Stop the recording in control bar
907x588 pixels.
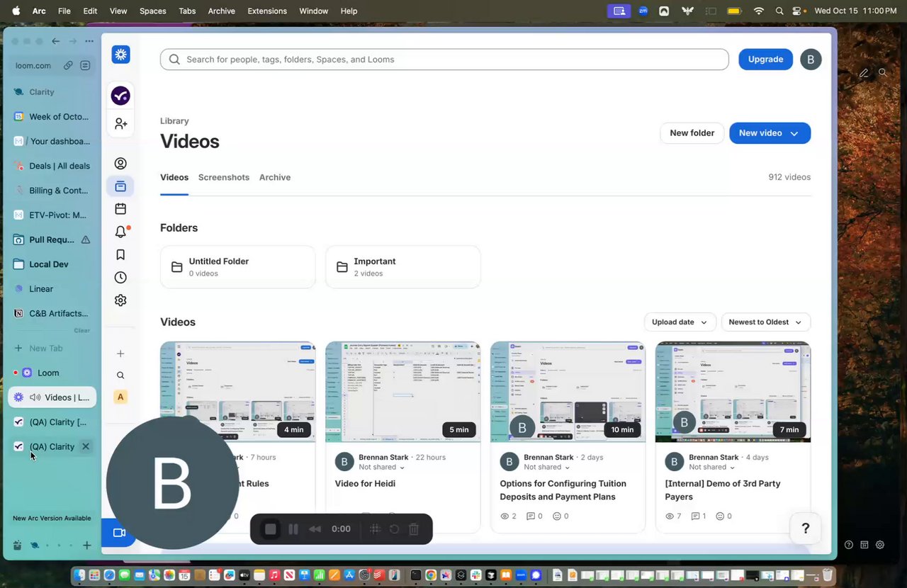click(270, 529)
